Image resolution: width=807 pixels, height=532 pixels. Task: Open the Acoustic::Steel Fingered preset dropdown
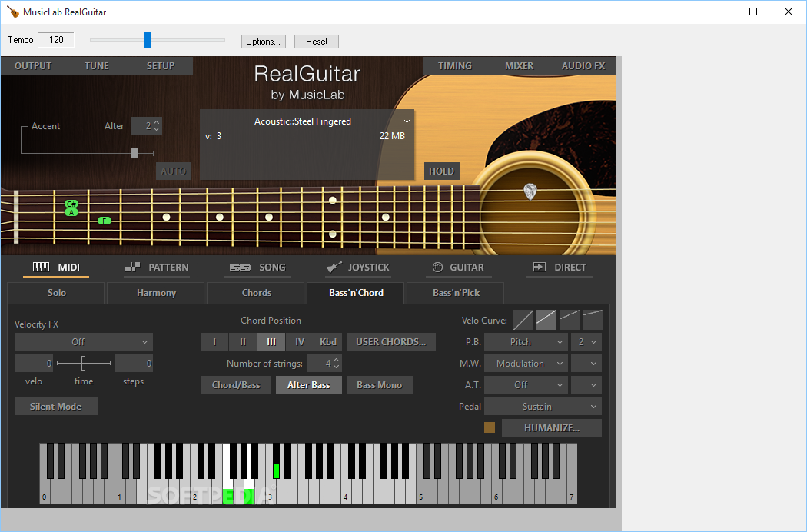coord(307,121)
